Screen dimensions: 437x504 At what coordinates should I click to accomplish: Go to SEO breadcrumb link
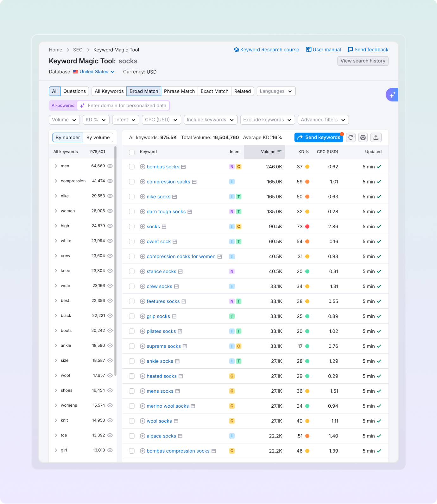78,50
